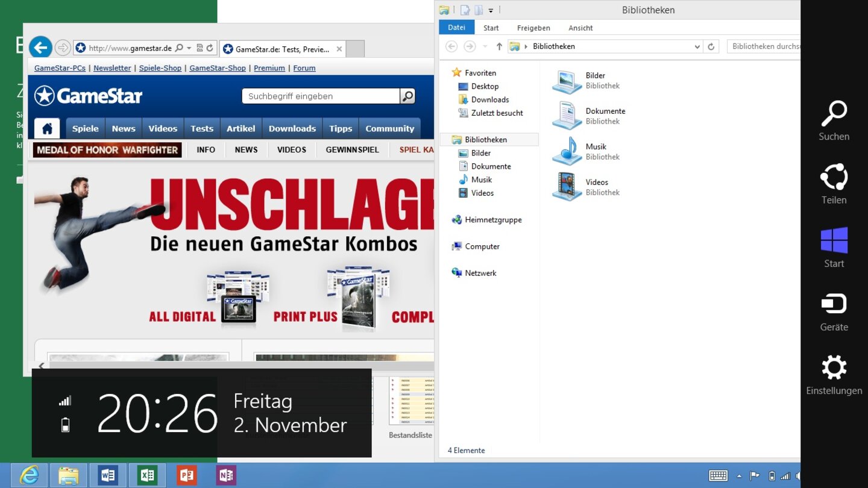Open the Artikel section on GameStar

pos(241,128)
